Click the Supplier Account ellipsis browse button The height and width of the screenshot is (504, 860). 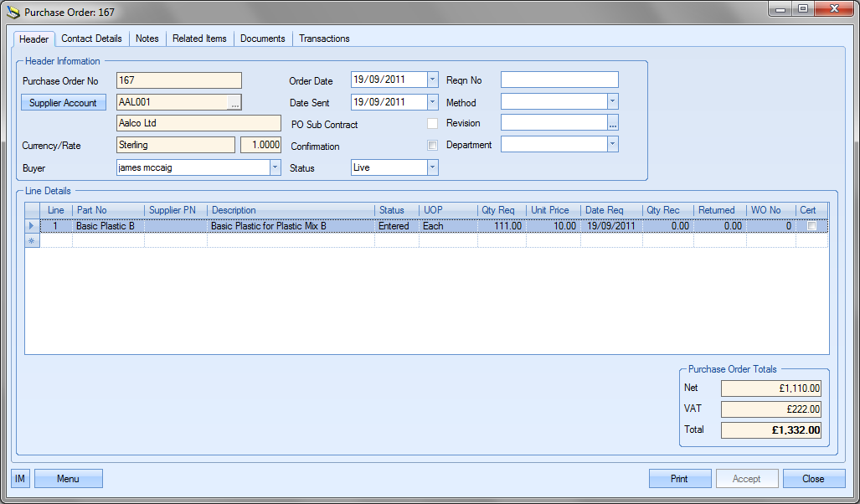point(234,102)
